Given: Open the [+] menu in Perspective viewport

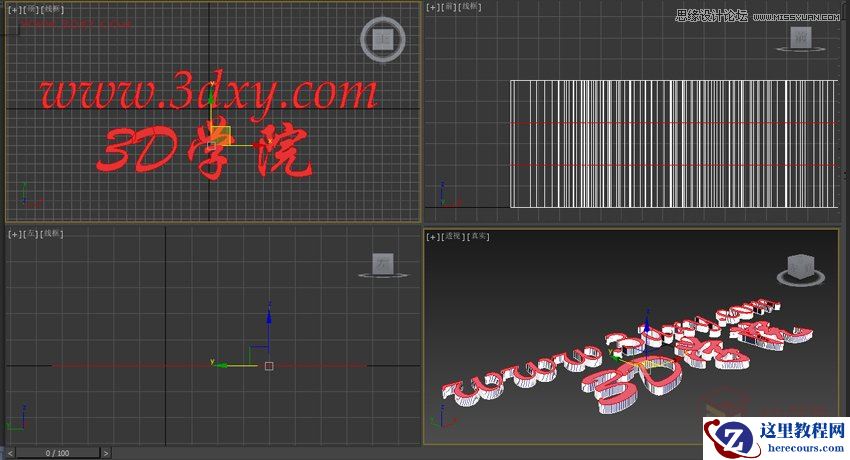Looking at the screenshot, I should [433, 237].
